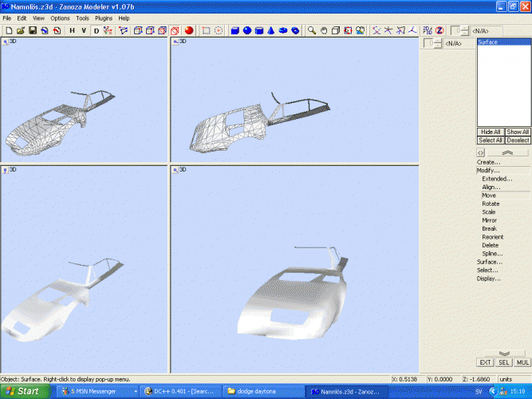The height and width of the screenshot is (399, 532).
Task: Click the Hide All button
Action: (x=490, y=132)
